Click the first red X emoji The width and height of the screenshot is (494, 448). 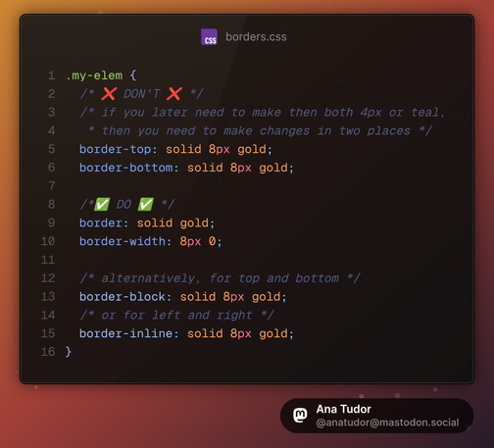click(109, 94)
